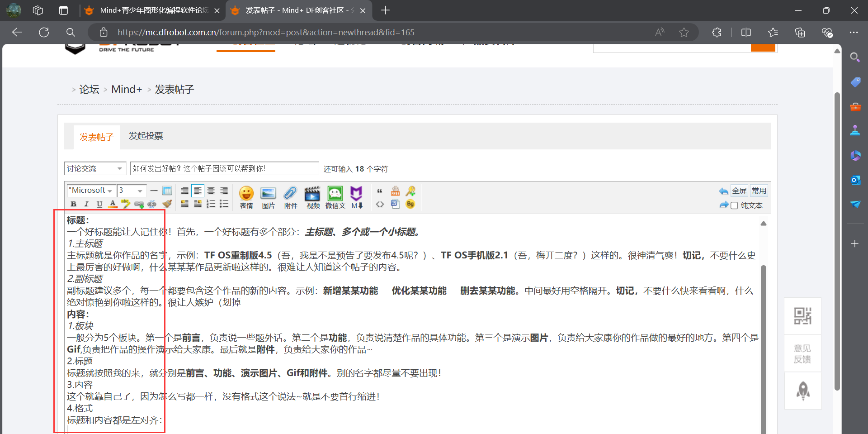Click the page vertical scrollbar thumb

click(837, 241)
